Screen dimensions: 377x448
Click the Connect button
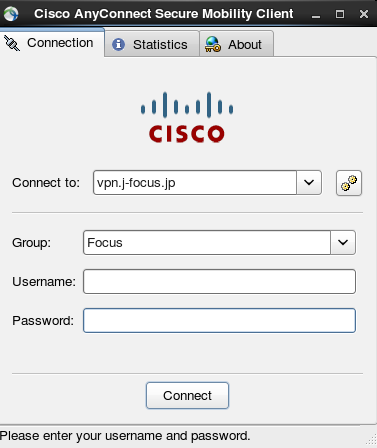187,395
